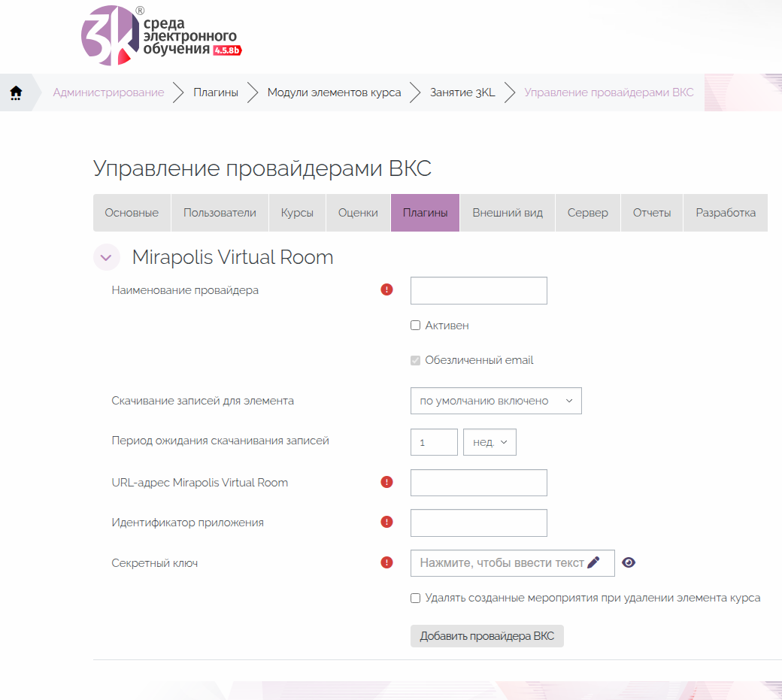Open Занятие 3KL breadcrumb link
782x700 pixels.
click(x=462, y=92)
